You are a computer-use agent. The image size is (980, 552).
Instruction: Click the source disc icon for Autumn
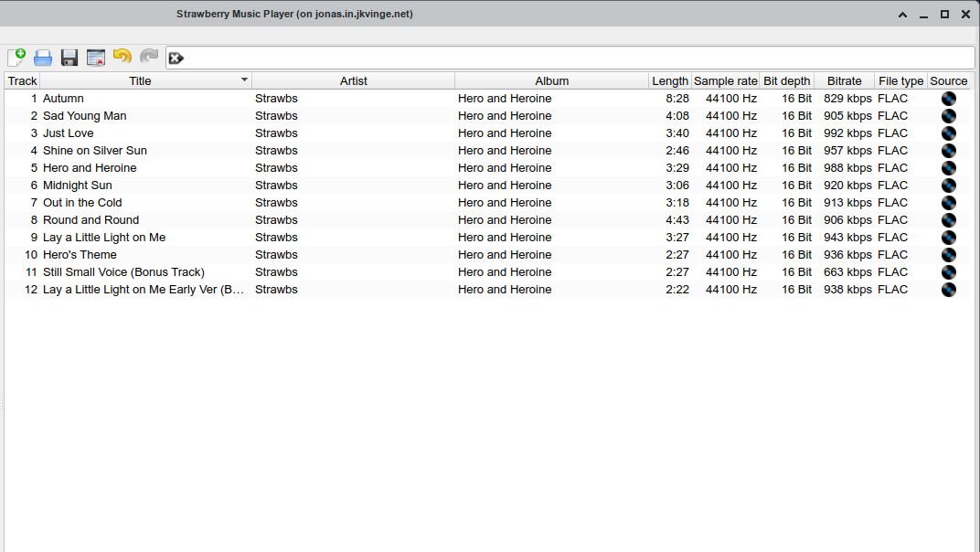(x=949, y=99)
